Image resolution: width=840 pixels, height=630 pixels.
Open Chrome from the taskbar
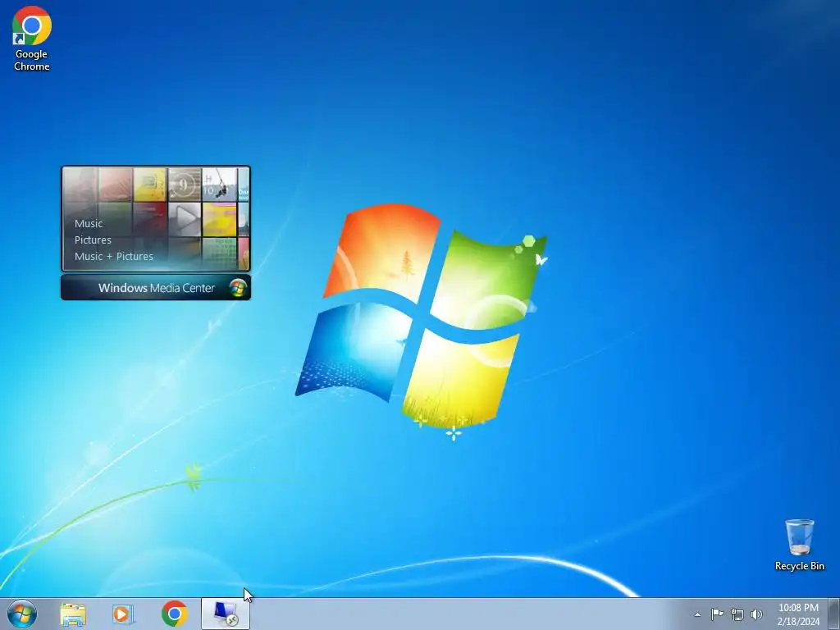coord(174,614)
